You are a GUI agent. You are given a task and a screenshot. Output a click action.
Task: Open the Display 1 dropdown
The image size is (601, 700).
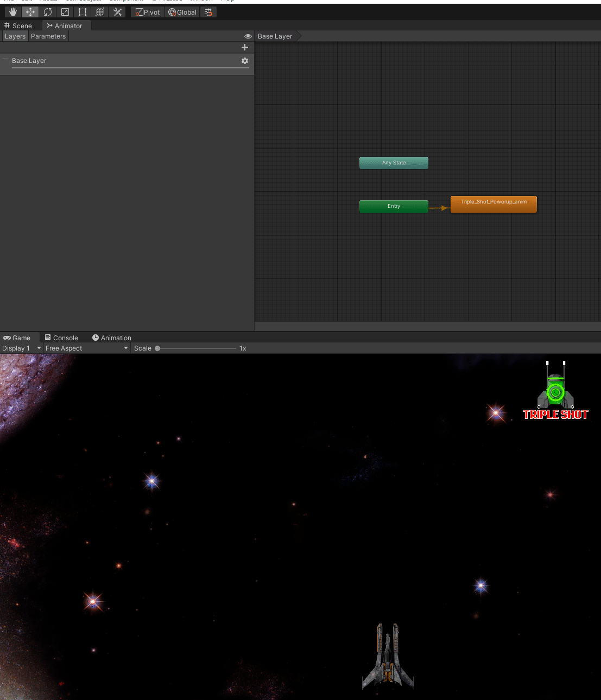click(22, 348)
